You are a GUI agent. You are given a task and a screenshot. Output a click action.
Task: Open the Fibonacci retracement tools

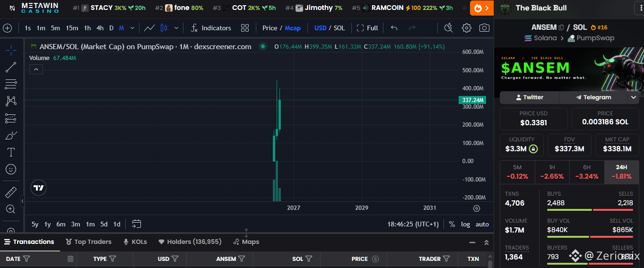pyautogui.click(x=11, y=84)
